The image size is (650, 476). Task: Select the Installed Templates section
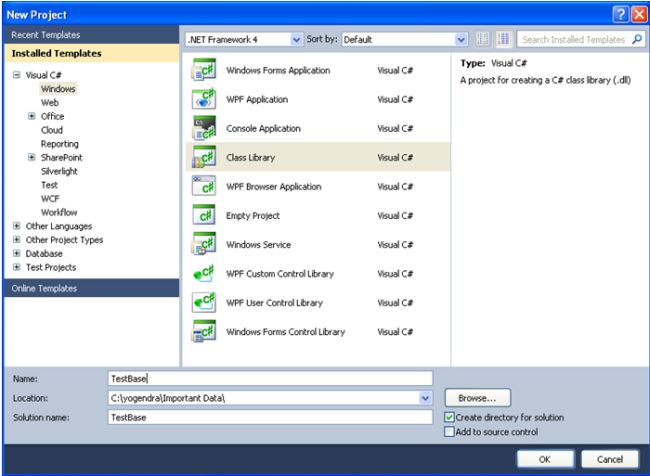point(92,53)
